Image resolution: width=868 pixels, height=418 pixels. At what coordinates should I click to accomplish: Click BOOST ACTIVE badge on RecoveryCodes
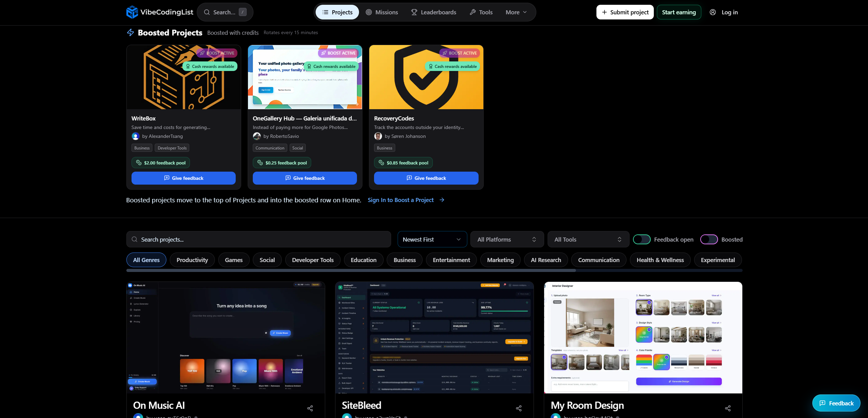(459, 53)
